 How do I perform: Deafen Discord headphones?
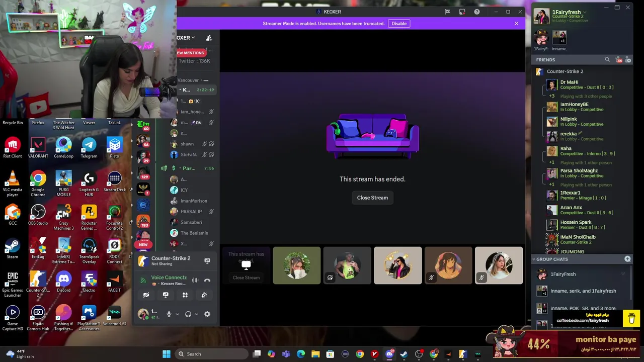(188, 314)
